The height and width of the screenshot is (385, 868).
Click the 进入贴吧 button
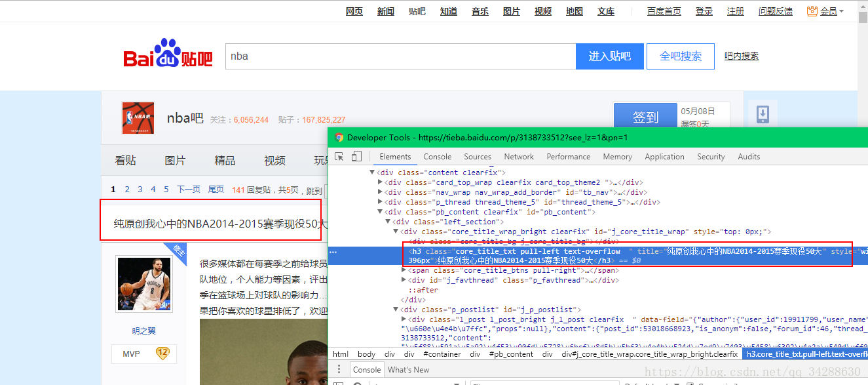pos(609,56)
